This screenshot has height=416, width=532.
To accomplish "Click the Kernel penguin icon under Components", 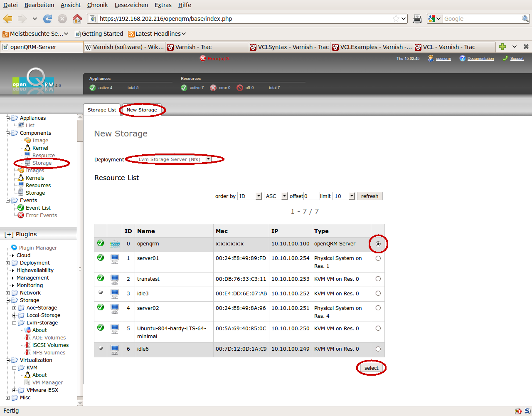I will 27,148.
